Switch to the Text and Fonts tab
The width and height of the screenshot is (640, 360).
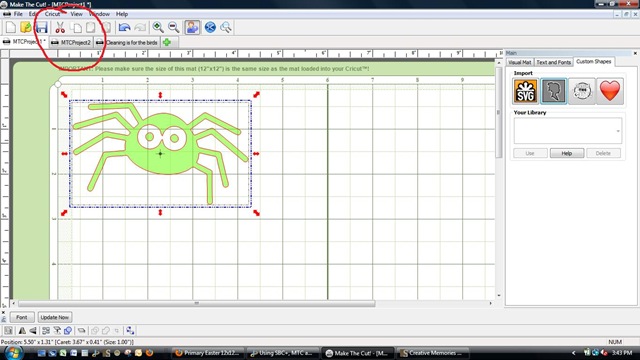(x=553, y=62)
